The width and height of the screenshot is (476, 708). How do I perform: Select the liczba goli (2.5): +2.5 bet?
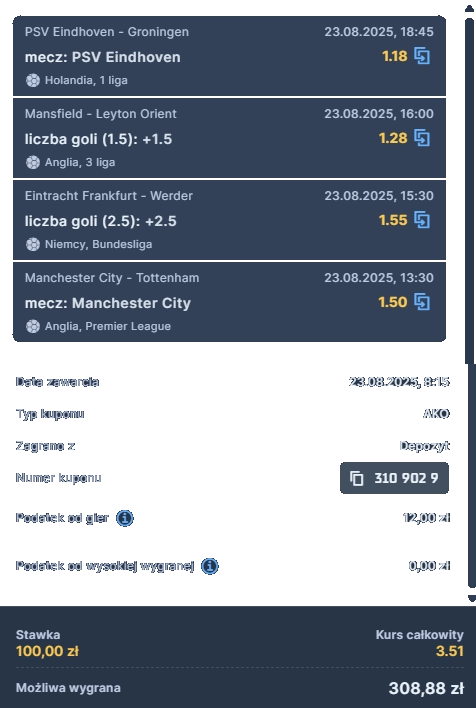101,221
